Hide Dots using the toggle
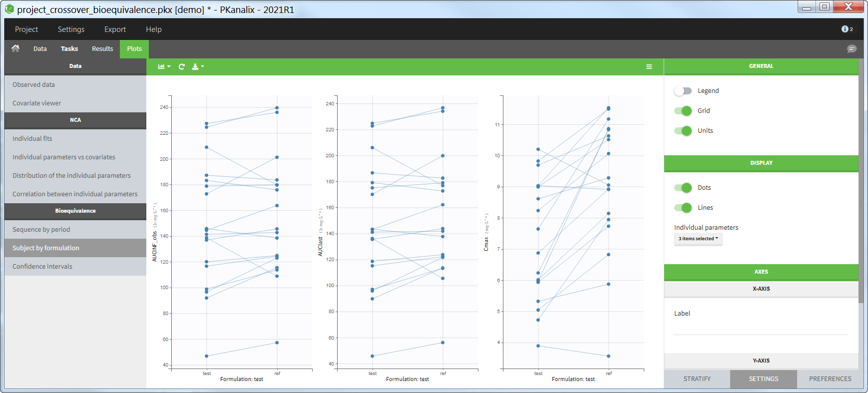 click(x=683, y=188)
